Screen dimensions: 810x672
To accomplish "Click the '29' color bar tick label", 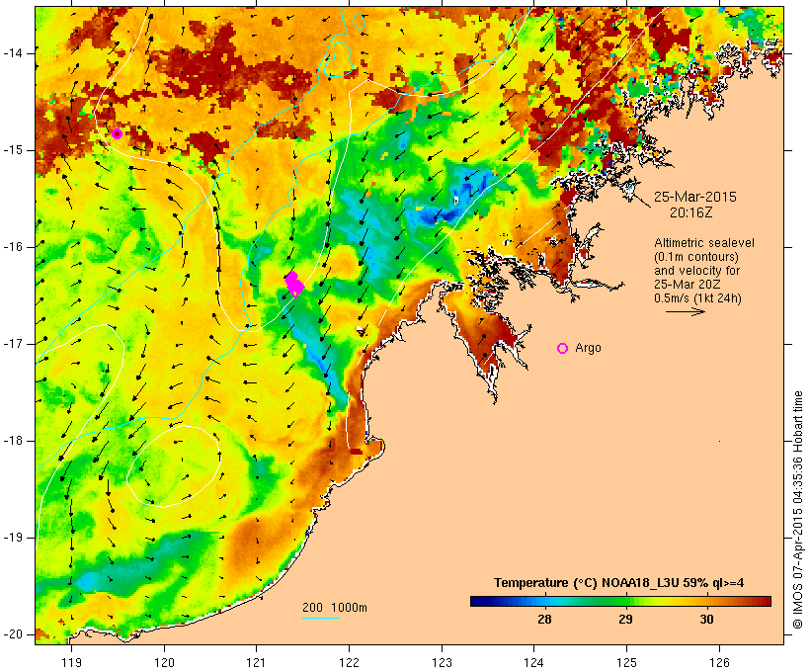I will point(625,619).
